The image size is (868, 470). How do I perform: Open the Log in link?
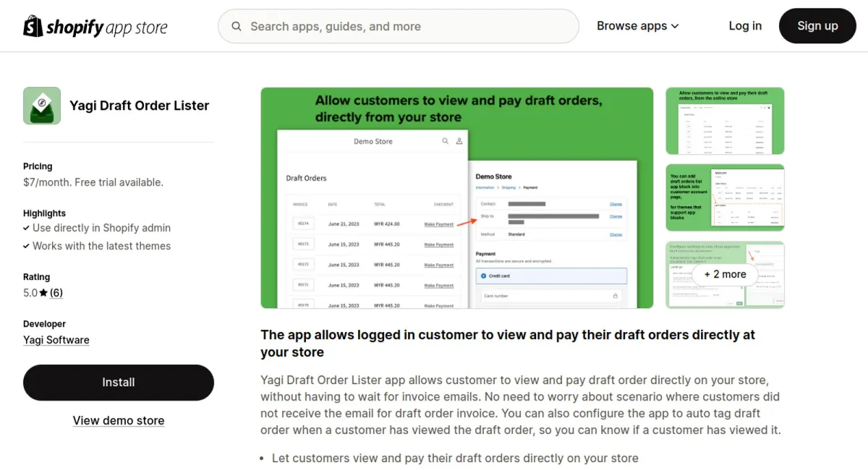pos(745,26)
